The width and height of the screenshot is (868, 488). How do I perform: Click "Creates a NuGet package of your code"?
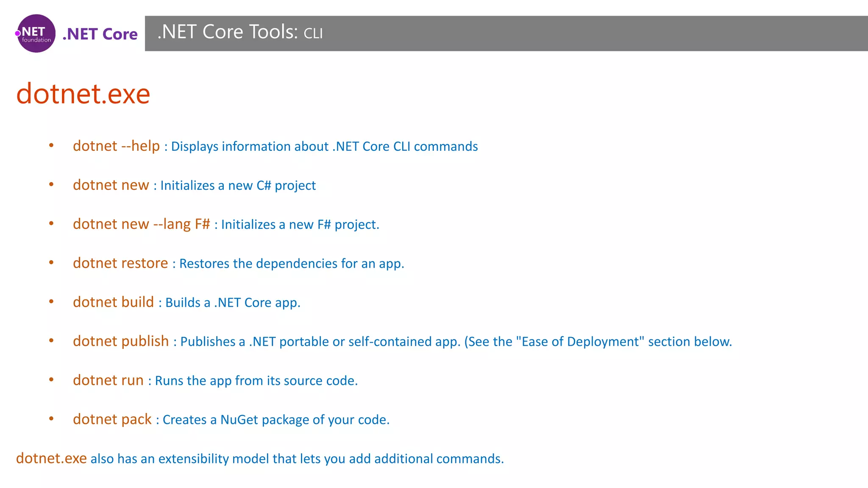(276, 419)
